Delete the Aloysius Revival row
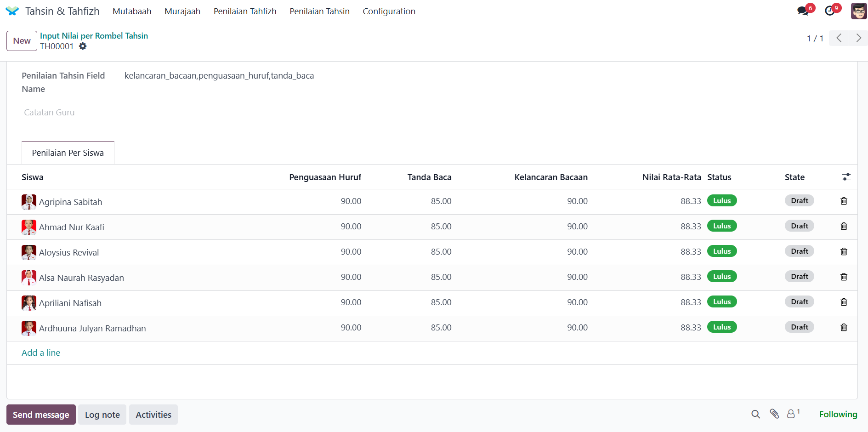The width and height of the screenshot is (868, 432). pos(844,252)
